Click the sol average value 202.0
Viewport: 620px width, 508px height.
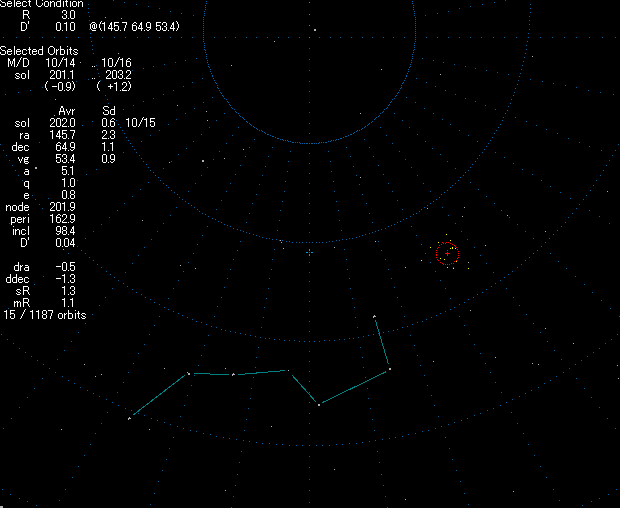click(x=64, y=122)
